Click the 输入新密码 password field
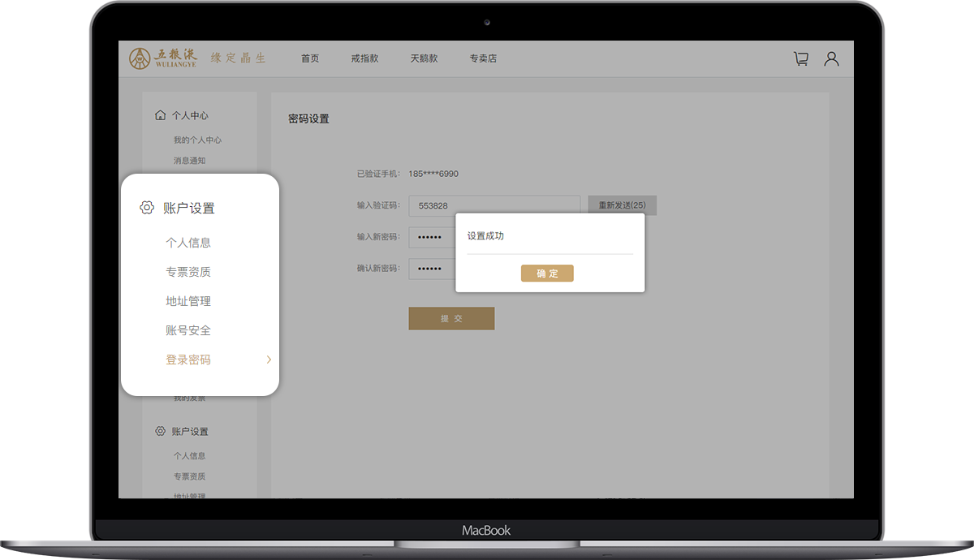974x560 pixels. 432,237
